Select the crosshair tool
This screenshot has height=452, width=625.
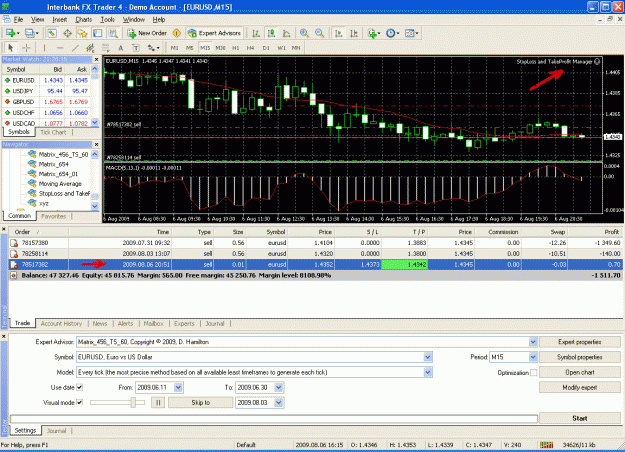click(x=26, y=48)
